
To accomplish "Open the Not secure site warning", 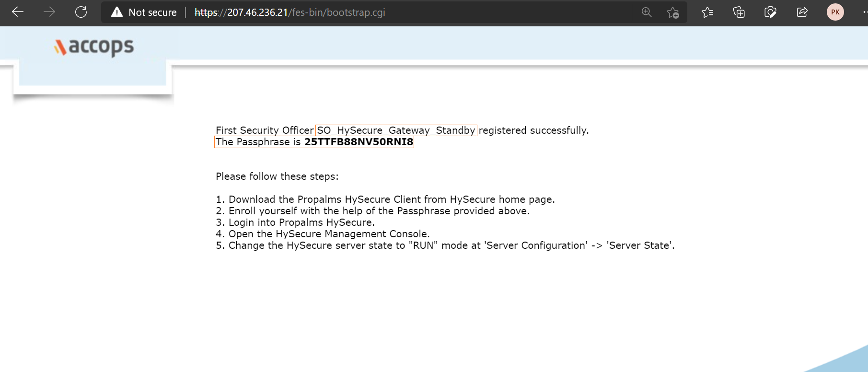I will tap(144, 12).
